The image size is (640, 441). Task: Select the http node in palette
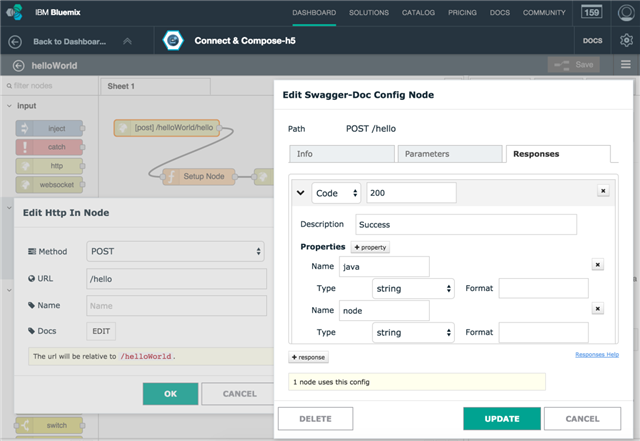[x=49, y=166]
